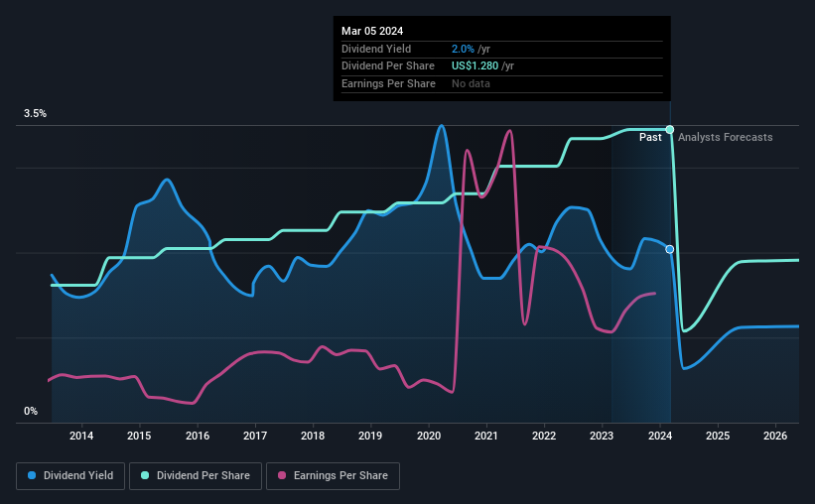Click the 2024 x-axis label
Screen dimensions: 815x504
pos(660,436)
